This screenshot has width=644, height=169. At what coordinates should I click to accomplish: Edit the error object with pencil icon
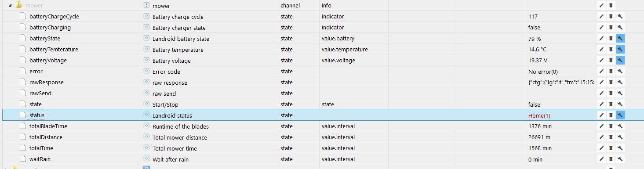(601, 71)
